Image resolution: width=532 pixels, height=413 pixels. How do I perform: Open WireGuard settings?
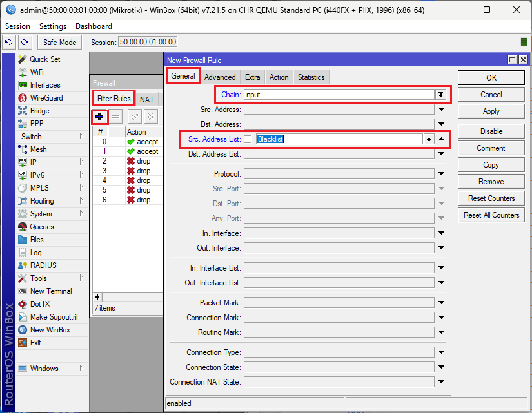click(46, 98)
